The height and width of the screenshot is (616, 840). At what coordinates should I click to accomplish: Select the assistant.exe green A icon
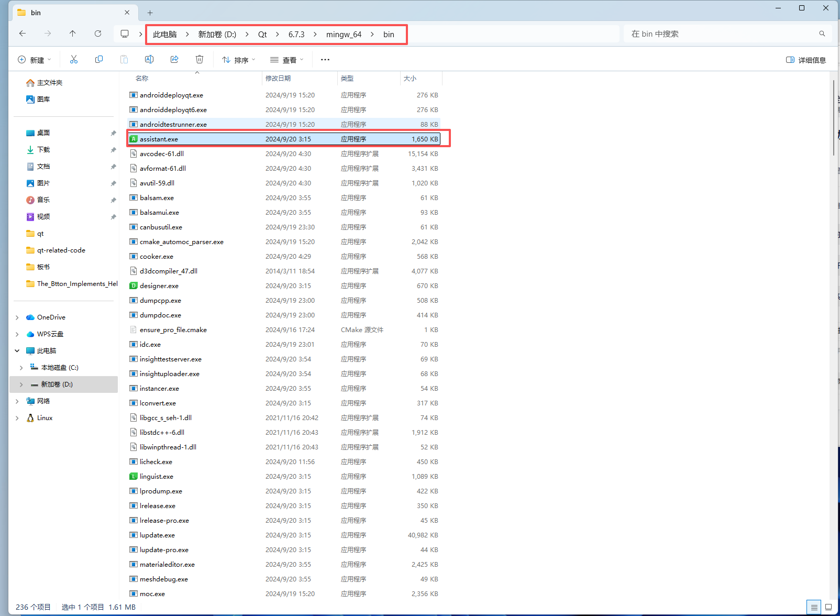coord(134,139)
